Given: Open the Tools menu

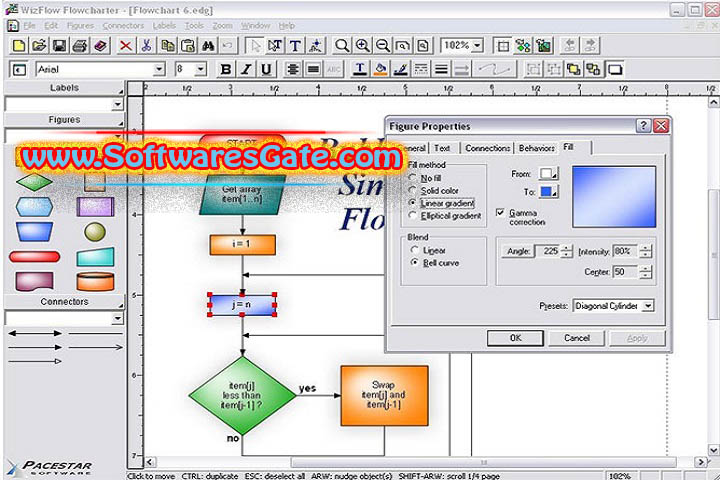Looking at the screenshot, I should tap(194, 26).
